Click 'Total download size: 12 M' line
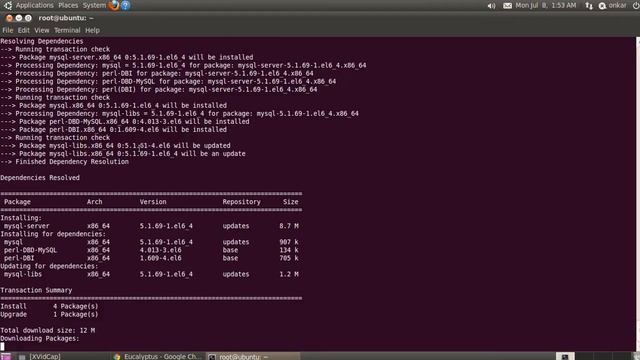This screenshot has height=360, width=640. point(48,330)
